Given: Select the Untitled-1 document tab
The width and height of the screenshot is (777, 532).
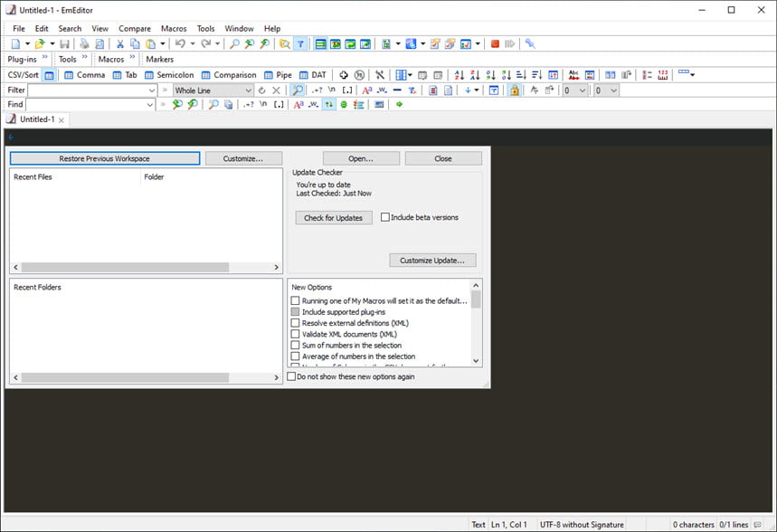Looking at the screenshot, I should click(x=37, y=119).
